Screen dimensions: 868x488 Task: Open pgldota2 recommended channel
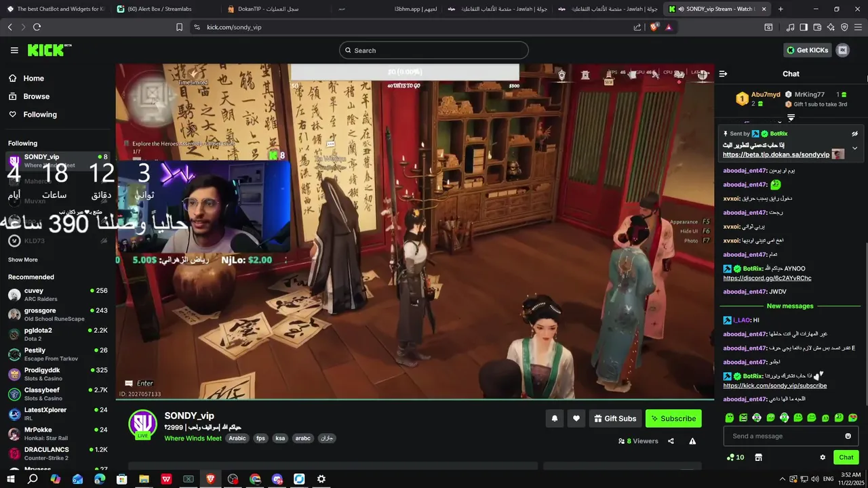coord(57,334)
